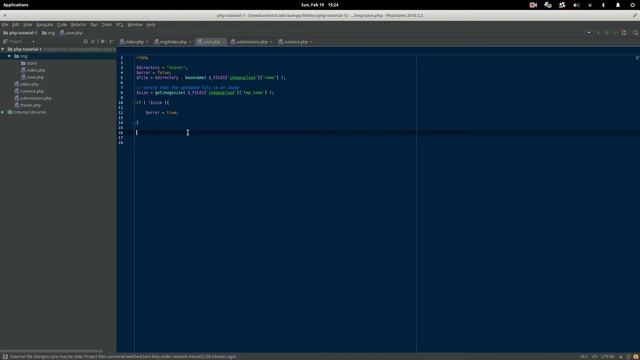Image resolution: width=640 pixels, height=360 pixels.
Task: Close the index.php editor tab
Action: 147,42
